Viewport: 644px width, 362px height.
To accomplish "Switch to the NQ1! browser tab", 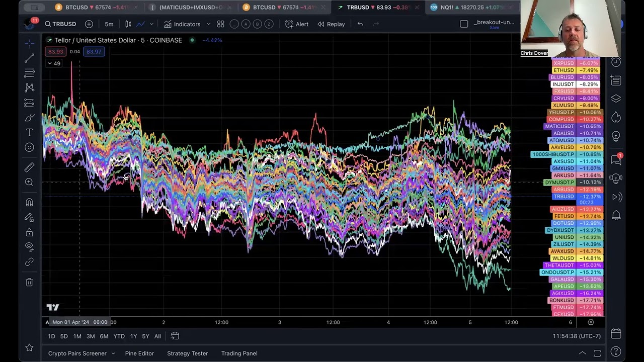I will [x=472, y=8].
